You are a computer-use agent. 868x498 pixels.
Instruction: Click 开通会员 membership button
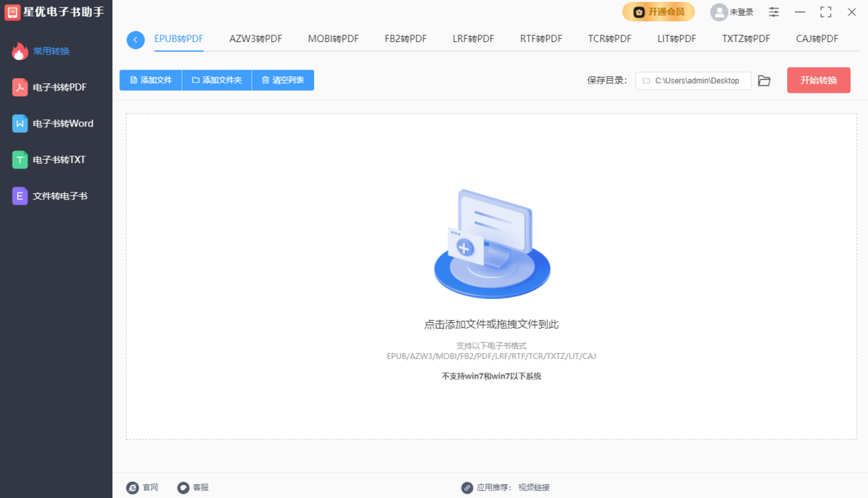[x=658, y=12]
